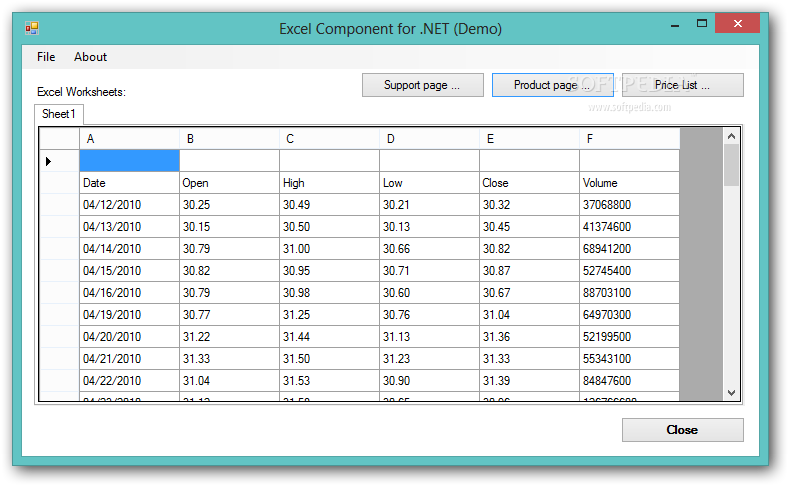Select the 04/14/2010 date cell
Screen dimensions: 789x486
129,249
